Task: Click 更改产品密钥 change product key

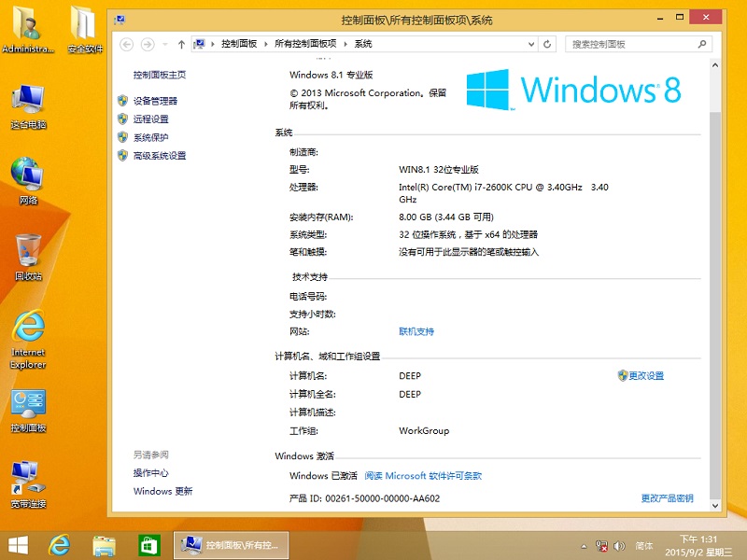Action: (667, 498)
